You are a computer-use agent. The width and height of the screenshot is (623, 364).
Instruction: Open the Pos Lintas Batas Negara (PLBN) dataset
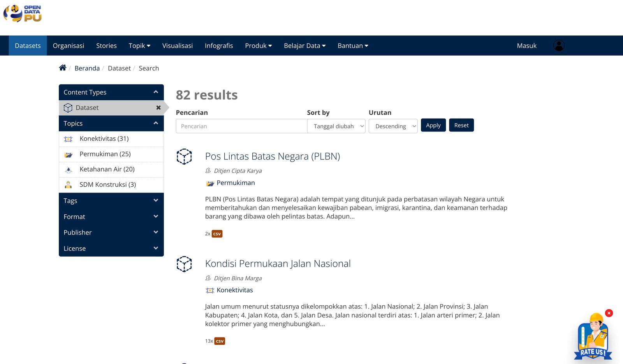click(x=272, y=156)
